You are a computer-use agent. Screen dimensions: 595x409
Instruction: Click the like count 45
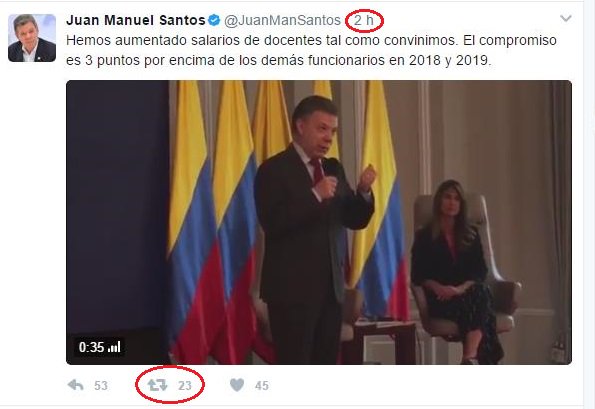262,386
